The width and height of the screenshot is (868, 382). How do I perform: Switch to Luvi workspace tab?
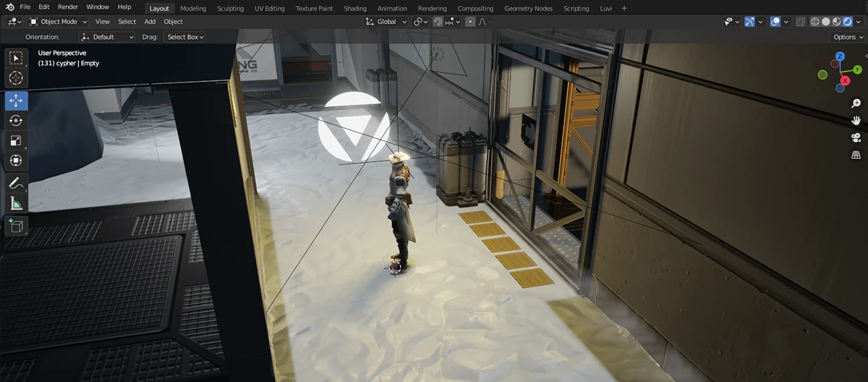605,9
